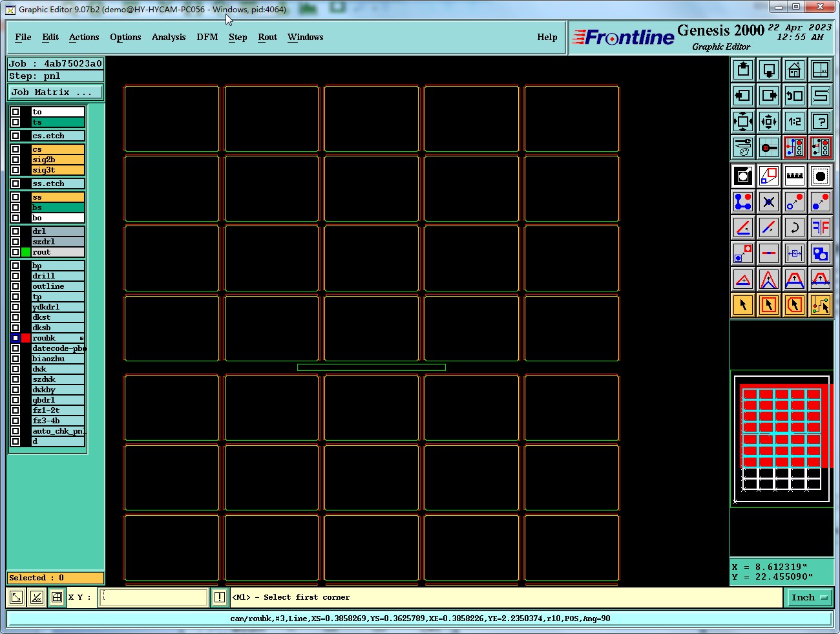Toggle the checkbox for layer drl
The width and height of the screenshot is (840, 634).
click(16, 231)
